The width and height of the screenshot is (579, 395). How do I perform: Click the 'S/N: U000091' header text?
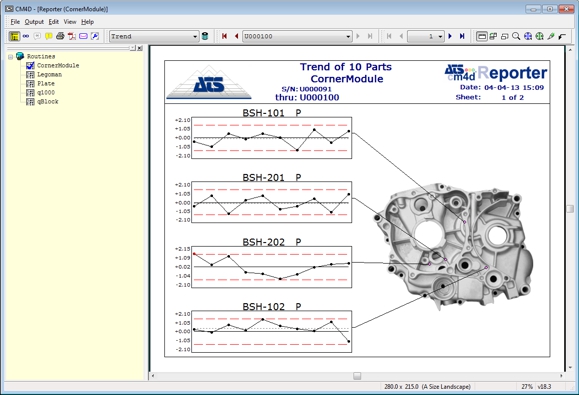click(306, 89)
